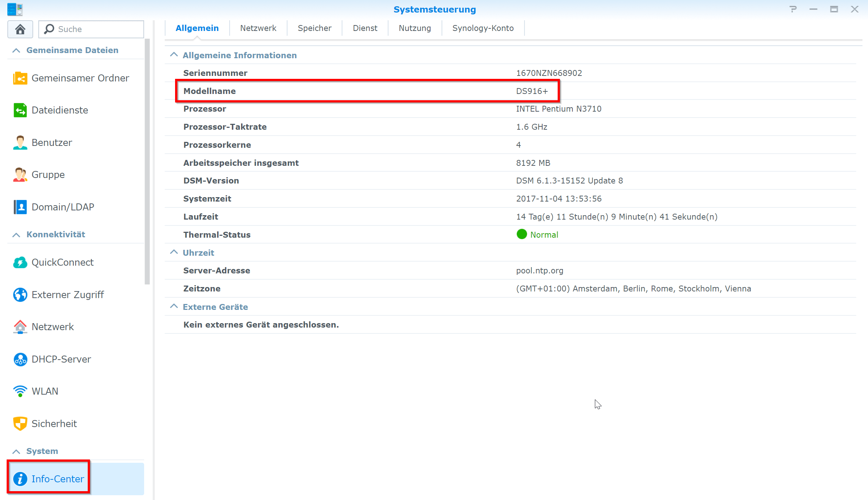
Task: Click the Normal thermal status text
Action: [544, 235]
